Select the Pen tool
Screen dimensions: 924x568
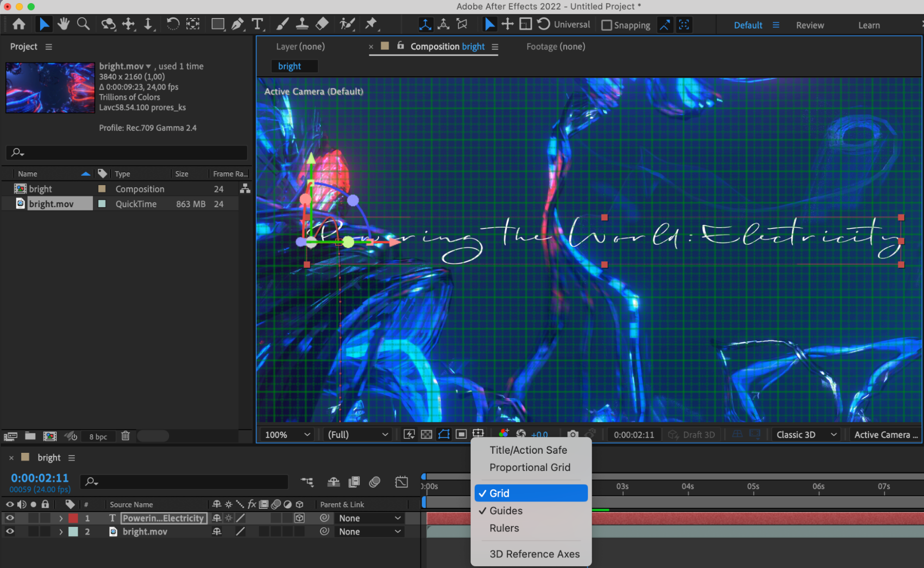pos(238,24)
